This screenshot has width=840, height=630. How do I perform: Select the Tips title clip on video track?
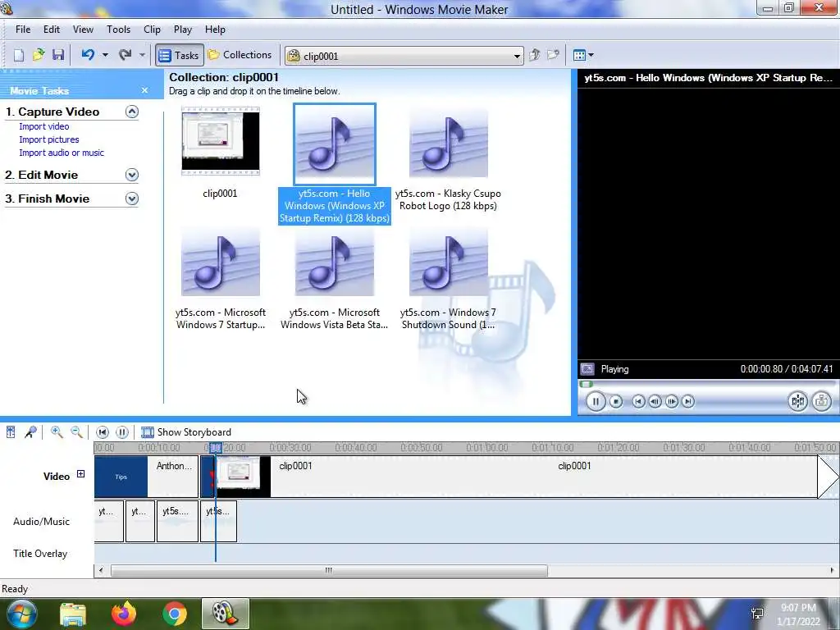click(x=121, y=477)
